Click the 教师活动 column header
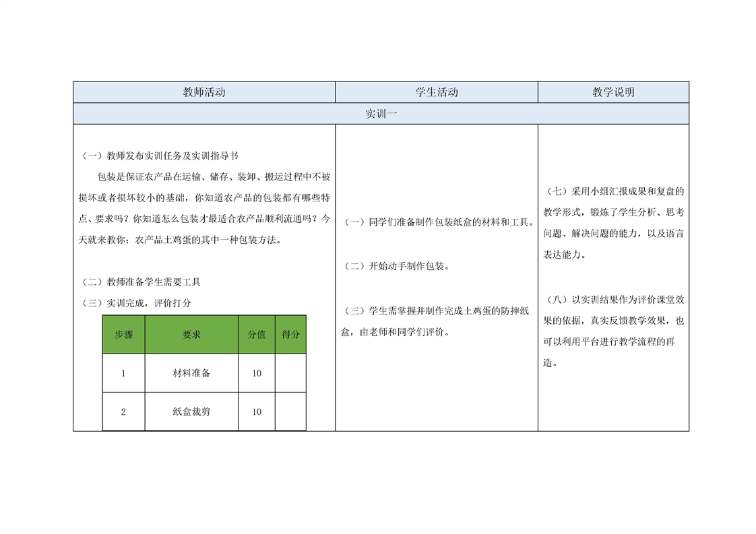 click(204, 92)
